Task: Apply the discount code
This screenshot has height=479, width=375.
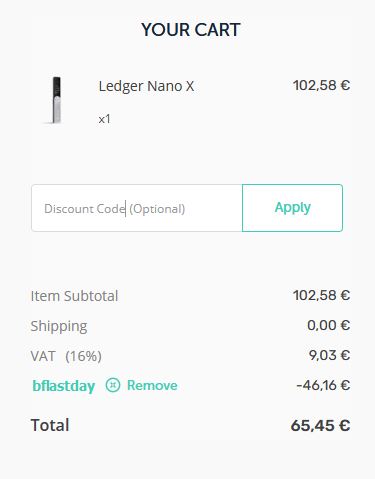Action: (x=292, y=208)
